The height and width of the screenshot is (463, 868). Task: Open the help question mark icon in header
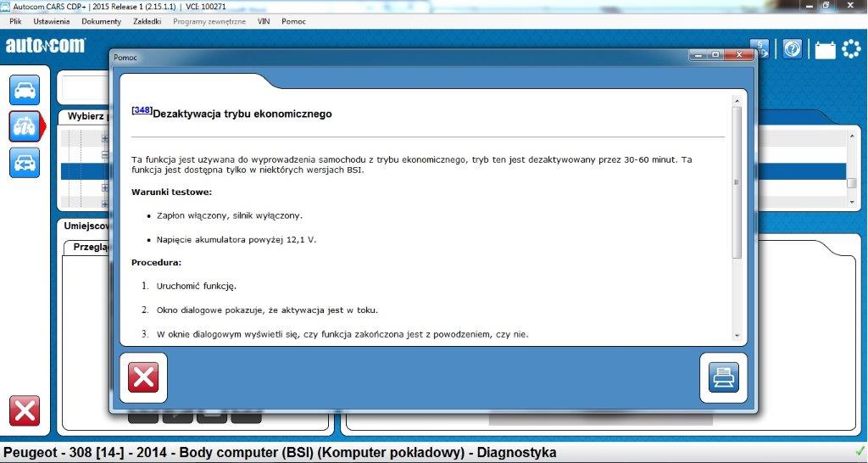[x=793, y=49]
